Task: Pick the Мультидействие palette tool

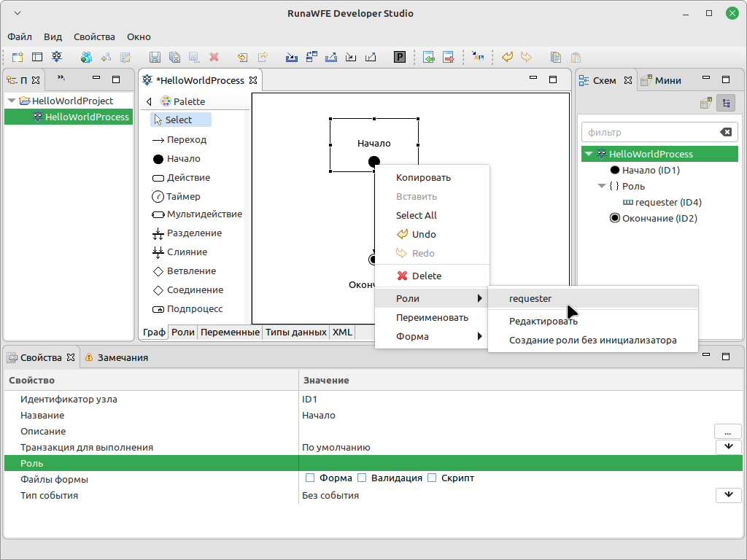Action: tap(197, 214)
